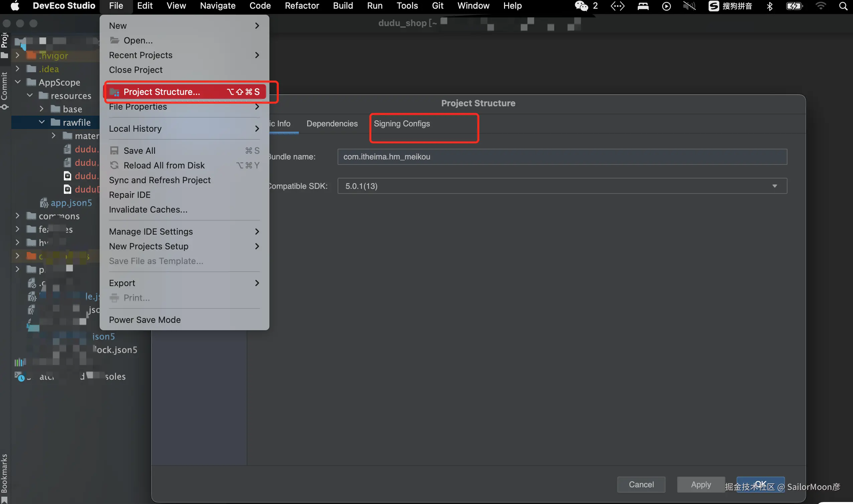This screenshot has width=853, height=504.
Task: Click the Open folder icon
Action: [x=114, y=40]
